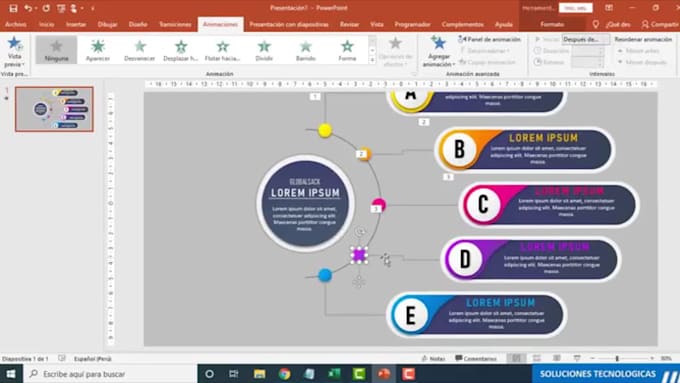
Task: Click Agregar animación star icon
Action: (438, 43)
